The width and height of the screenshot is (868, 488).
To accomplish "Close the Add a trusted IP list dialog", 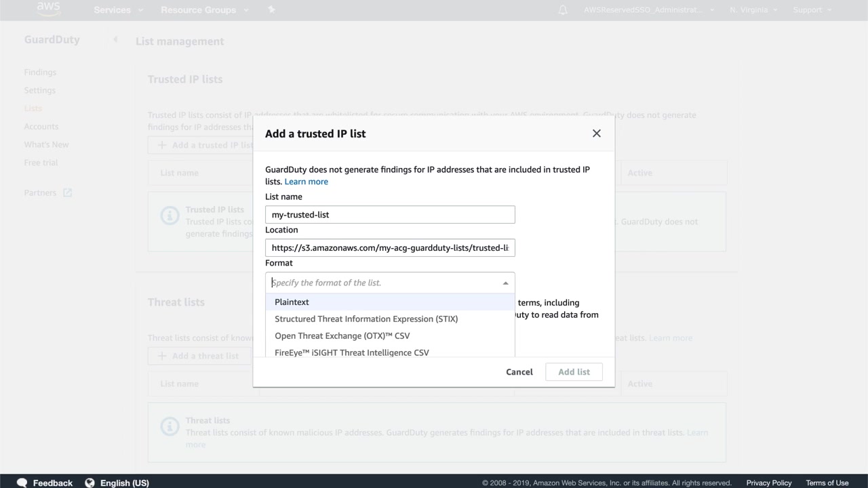I will point(597,134).
